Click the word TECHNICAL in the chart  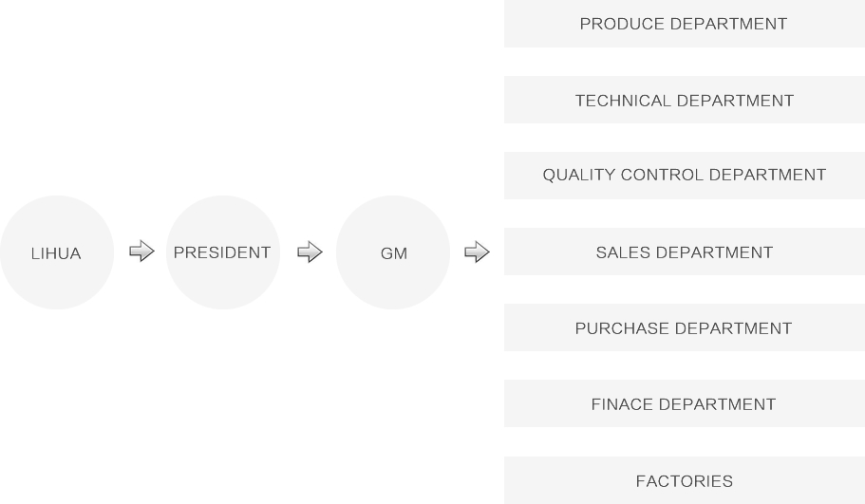click(623, 101)
